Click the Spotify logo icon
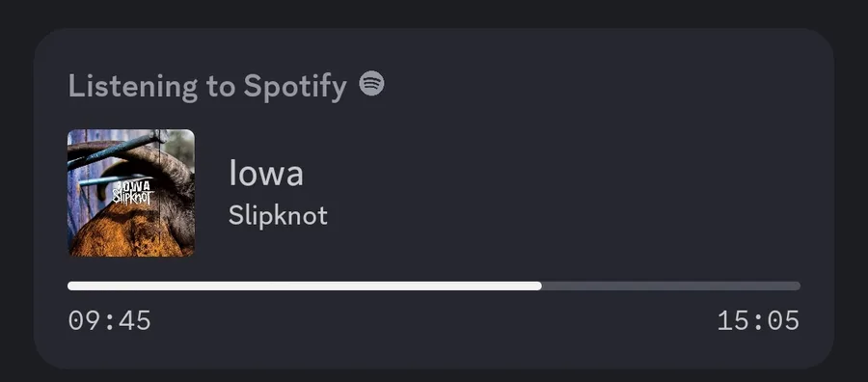Viewport: 868px width, 382px height. [371, 84]
